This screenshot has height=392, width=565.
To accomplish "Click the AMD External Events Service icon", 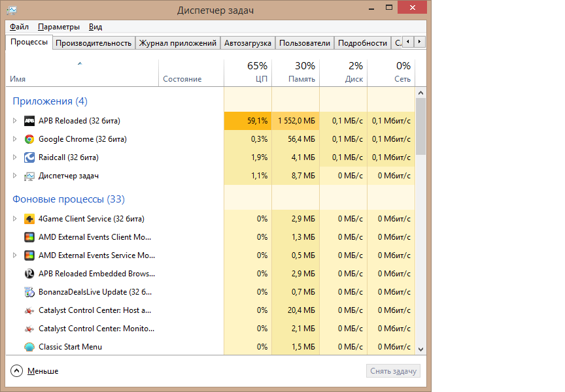I will click(29, 255).
